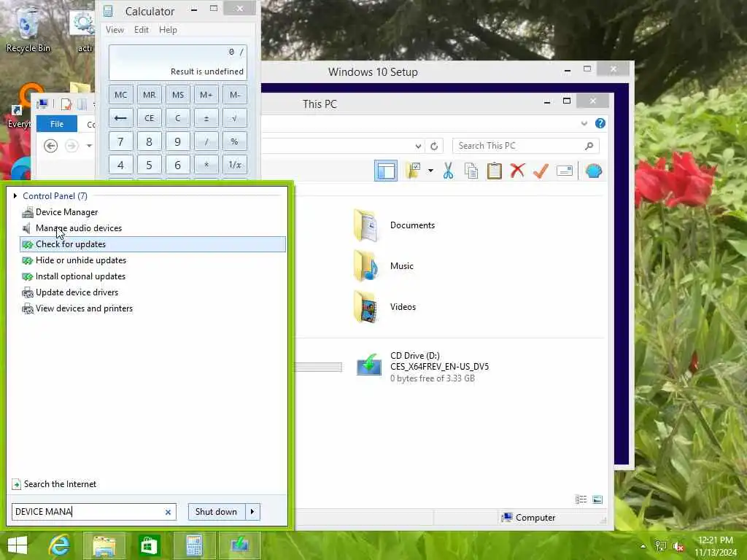747x560 pixels.
Task: Collapse the Control Panel (7) group
Action: pyautogui.click(x=15, y=195)
